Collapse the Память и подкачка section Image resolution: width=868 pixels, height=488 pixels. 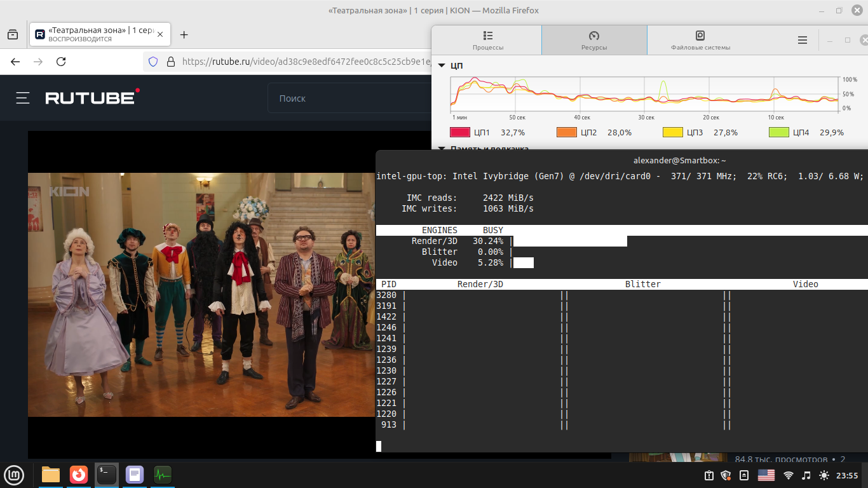tap(442, 149)
